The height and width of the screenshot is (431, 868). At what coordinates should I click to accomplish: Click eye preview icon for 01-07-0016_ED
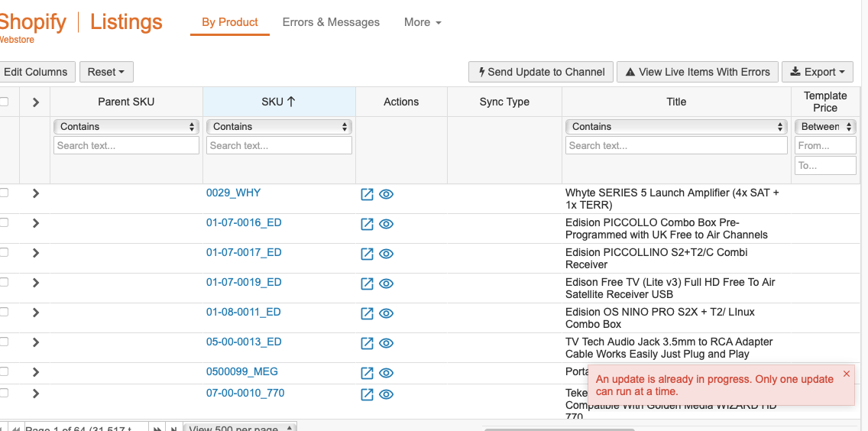pos(387,224)
